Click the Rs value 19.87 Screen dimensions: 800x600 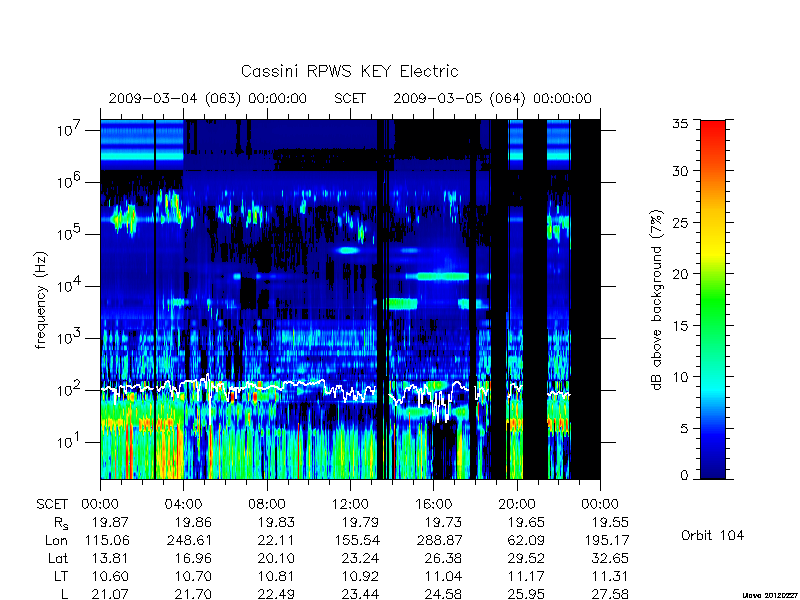[110, 522]
